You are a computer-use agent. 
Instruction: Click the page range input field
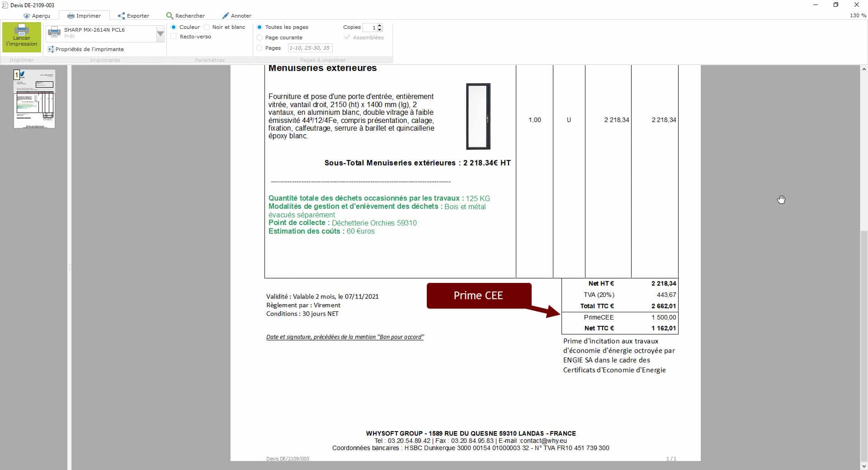point(310,48)
